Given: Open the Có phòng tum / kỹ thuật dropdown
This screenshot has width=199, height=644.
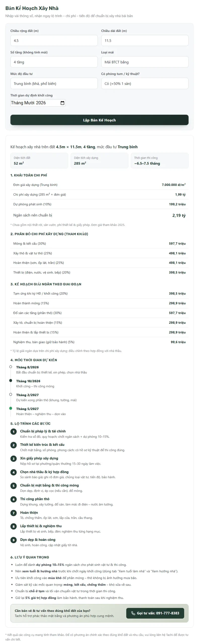Looking at the screenshot, I should pyautogui.click(x=145, y=84).
